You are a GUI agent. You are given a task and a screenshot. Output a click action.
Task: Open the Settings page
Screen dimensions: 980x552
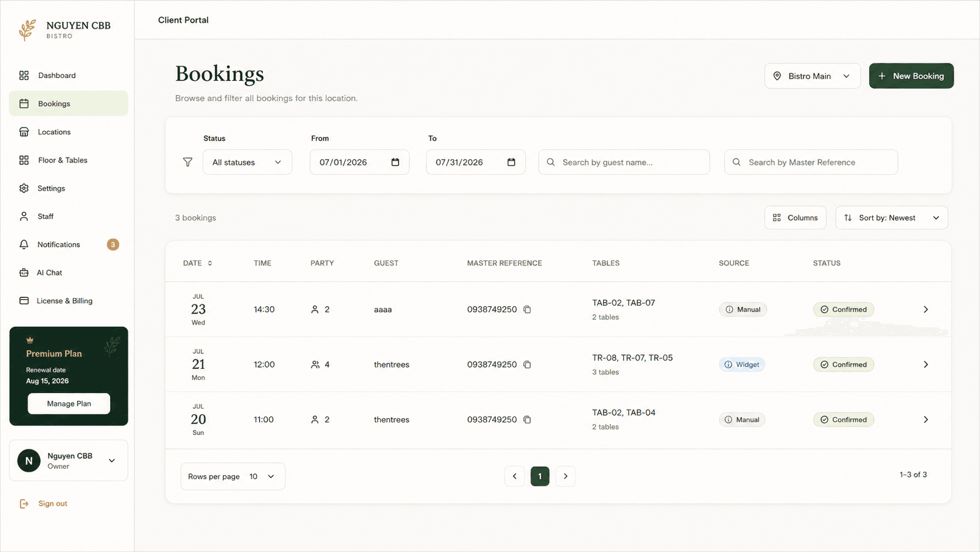(x=69, y=188)
